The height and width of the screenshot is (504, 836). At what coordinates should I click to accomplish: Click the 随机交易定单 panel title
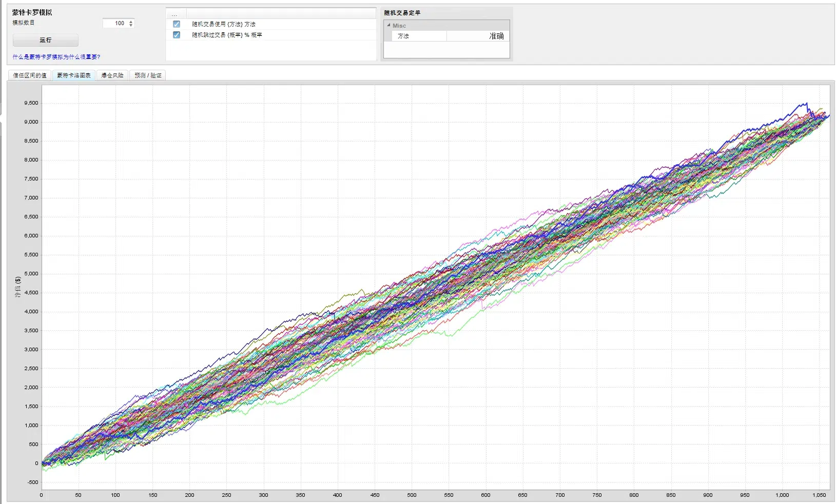coord(402,13)
